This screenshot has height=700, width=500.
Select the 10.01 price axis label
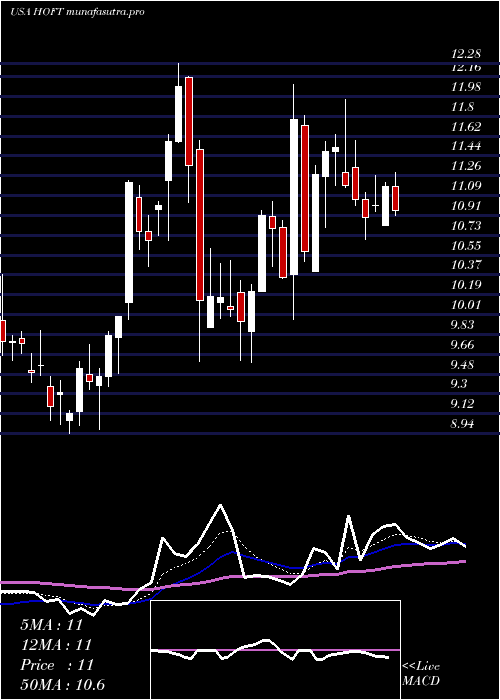(466, 305)
